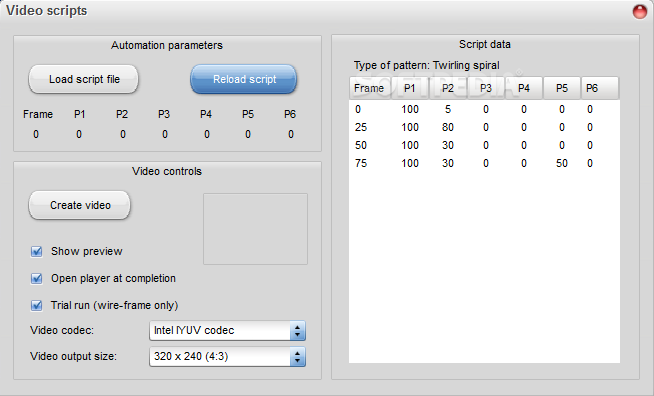Open the Video codec dropdown

(x=227, y=330)
